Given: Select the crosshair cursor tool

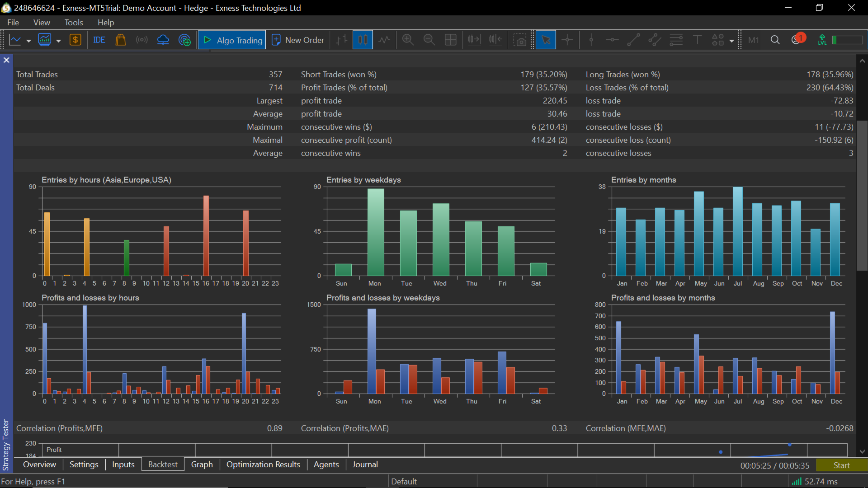Looking at the screenshot, I should [x=567, y=40].
